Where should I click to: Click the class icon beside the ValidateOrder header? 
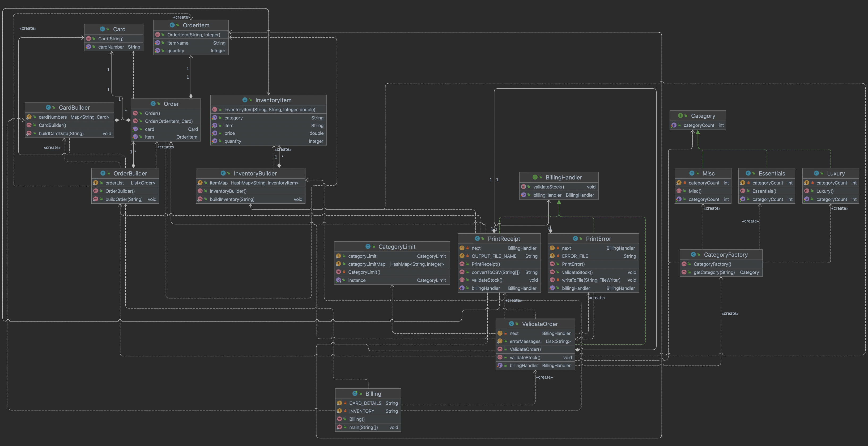coord(511,324)
